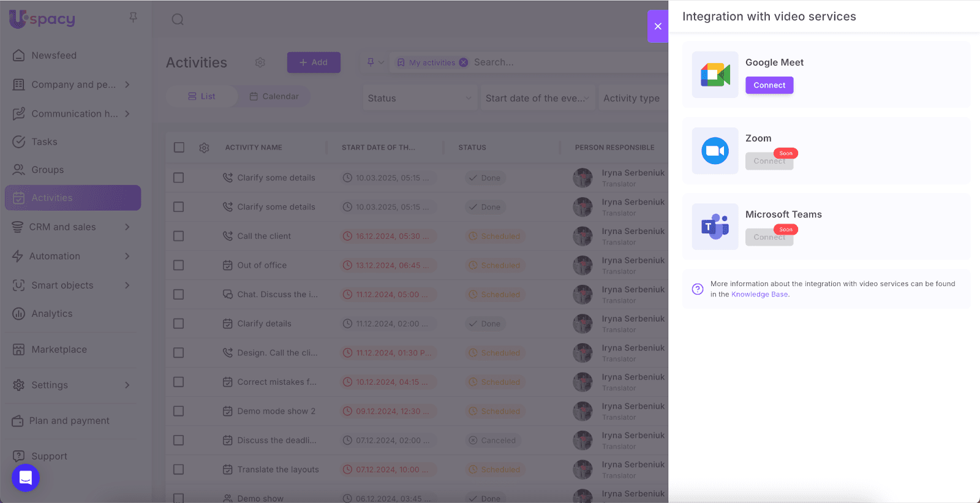The width and height of the screenshot is (980, 503).
Task: Click the help question mark icon
Action: coord(698,289)
